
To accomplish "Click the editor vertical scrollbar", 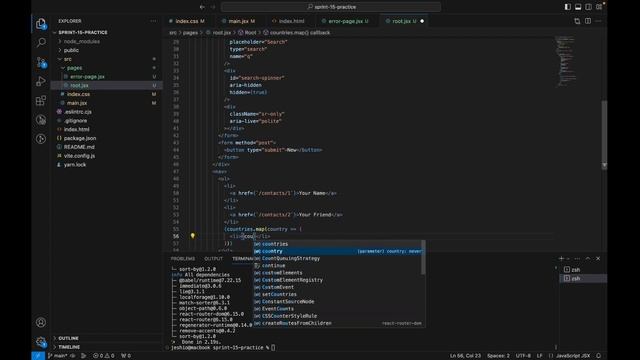I will coord(604,135).
